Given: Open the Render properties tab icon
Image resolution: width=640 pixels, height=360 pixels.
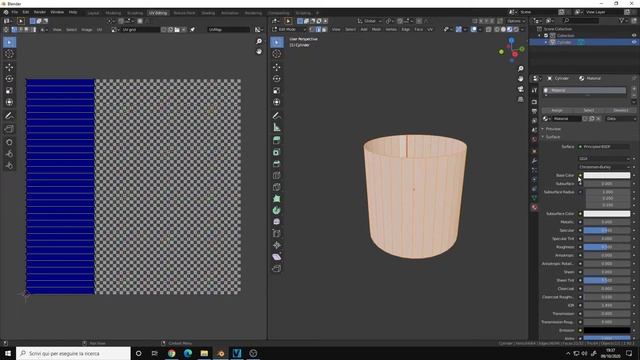Looking at the screenshot, I should pos(534,102).
